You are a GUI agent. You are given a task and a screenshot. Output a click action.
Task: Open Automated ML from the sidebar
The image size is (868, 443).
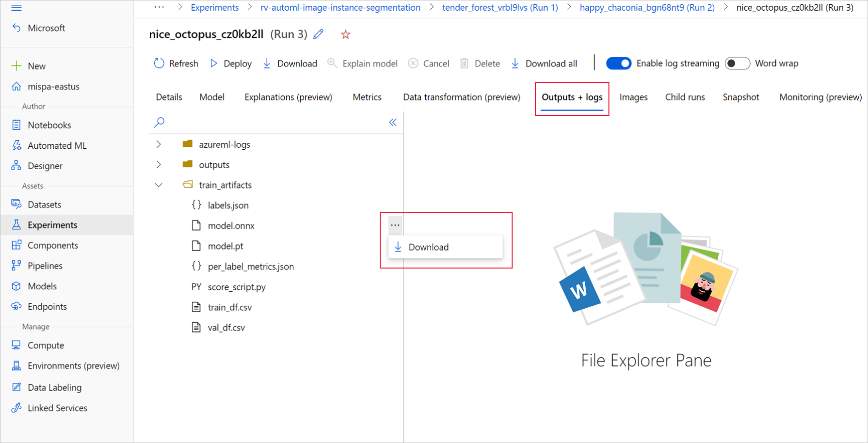pos(57,145)
